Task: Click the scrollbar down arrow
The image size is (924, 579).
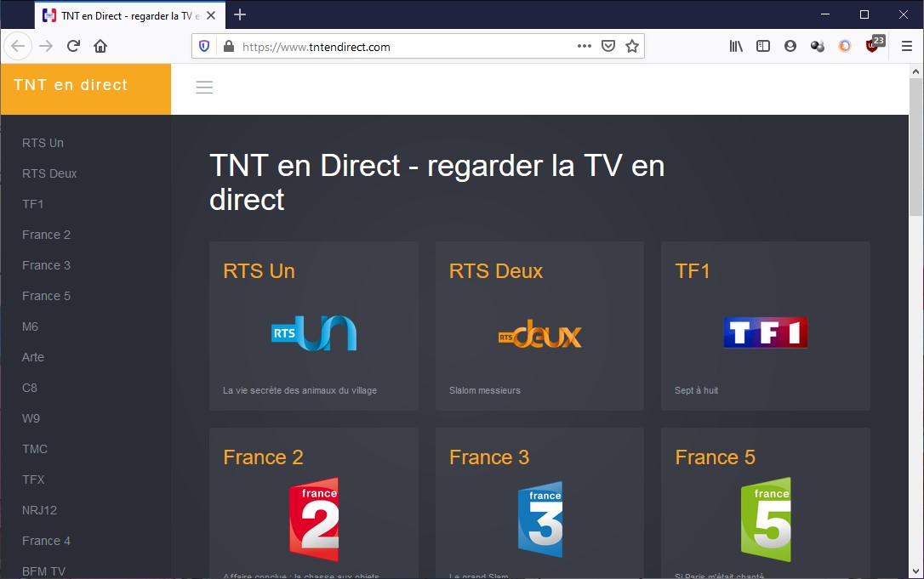Action: [915, 570]
